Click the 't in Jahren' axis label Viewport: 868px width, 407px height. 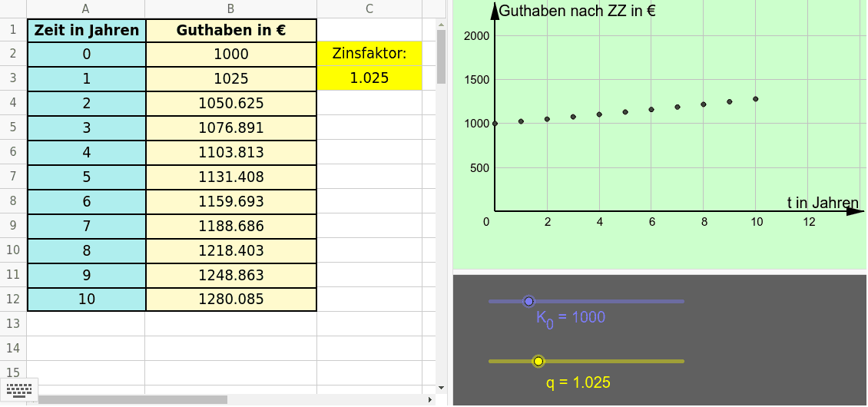[x=823, y=203]
